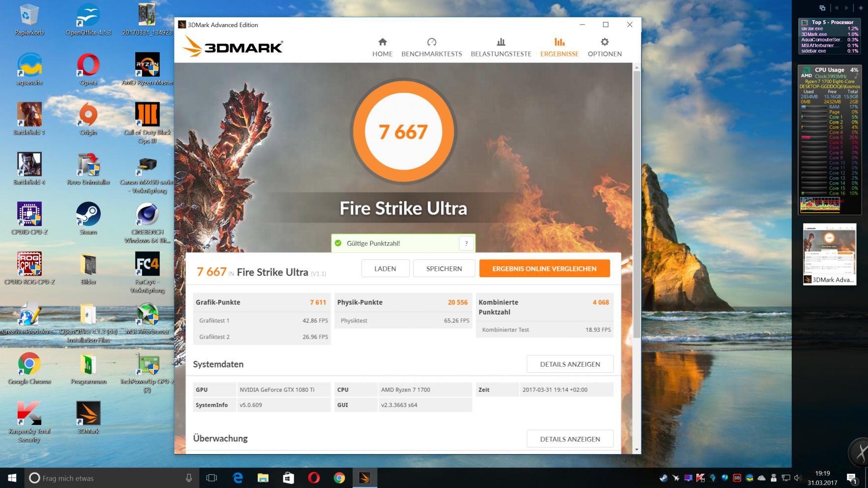868x488 pixels.
Task: Open AMD Ryzen Master shortcut
Action: 148,69
